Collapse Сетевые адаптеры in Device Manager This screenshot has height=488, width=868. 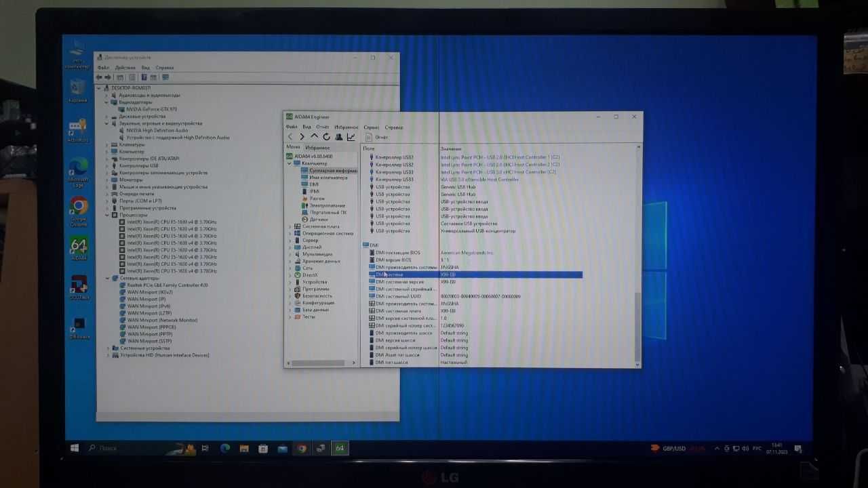[107, 279]
